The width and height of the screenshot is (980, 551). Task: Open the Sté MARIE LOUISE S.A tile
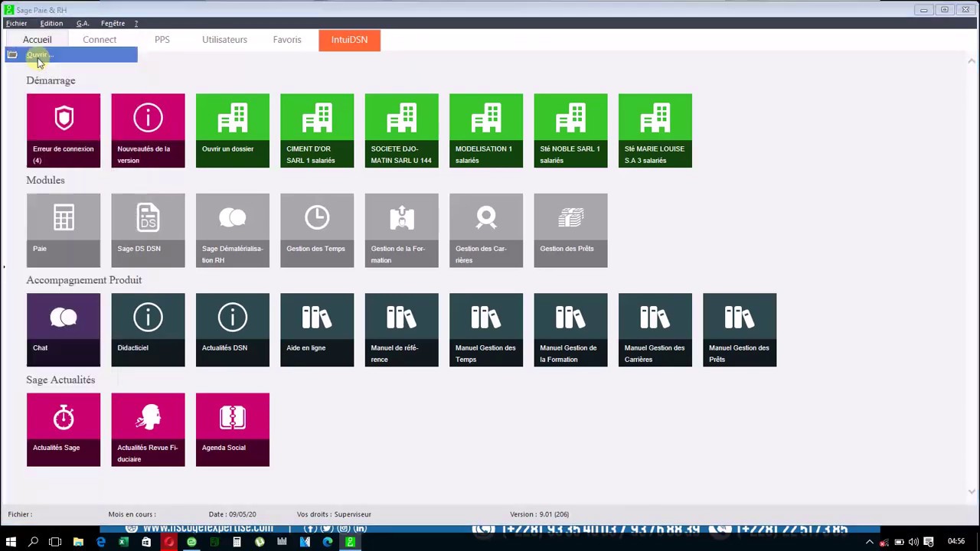655,131
